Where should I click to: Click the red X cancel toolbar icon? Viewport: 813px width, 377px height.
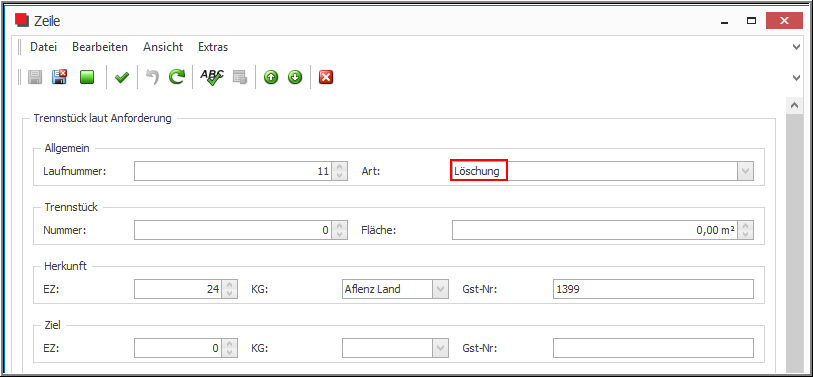pyautogui.click(x=326, y=78)
